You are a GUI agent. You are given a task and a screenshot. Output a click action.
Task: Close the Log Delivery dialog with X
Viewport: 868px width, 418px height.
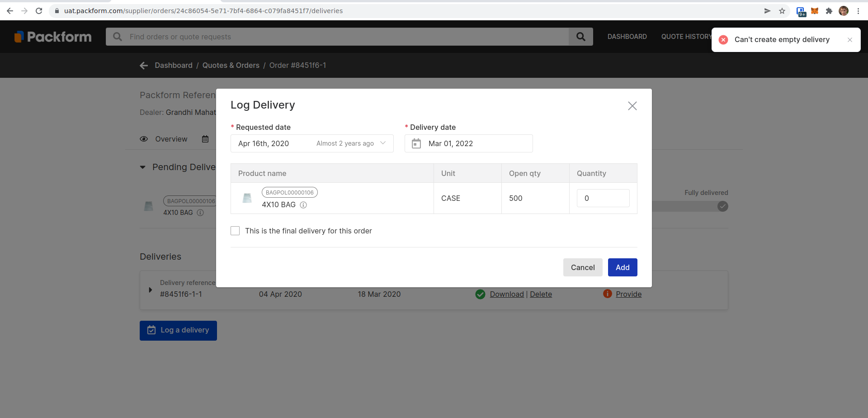point(632,106)
